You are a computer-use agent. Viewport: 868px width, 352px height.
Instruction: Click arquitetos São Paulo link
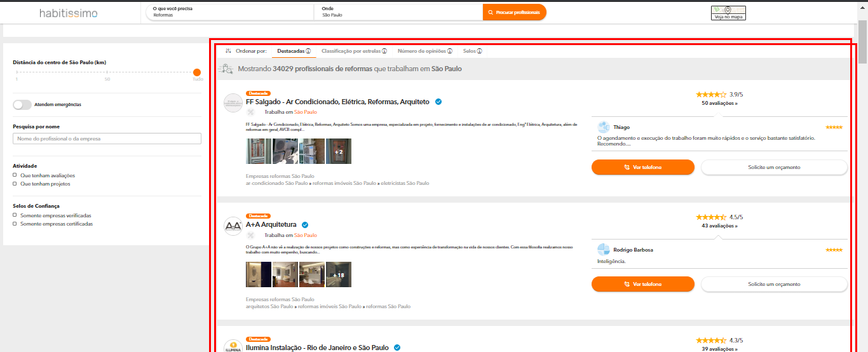[269, 306]
